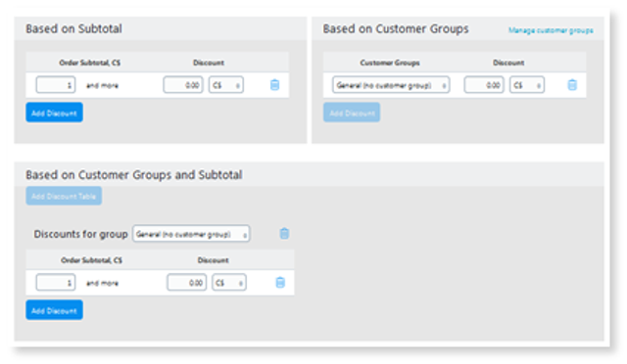Open currency dropdown in bottom discount table

click(x=228, y=283)
